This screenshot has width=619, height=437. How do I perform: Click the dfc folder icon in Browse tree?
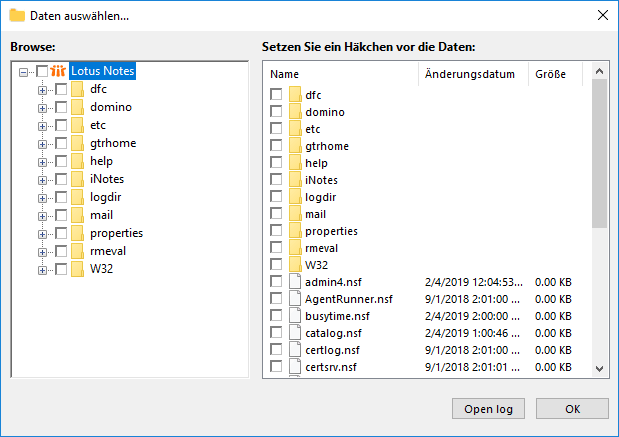point(77,89)
